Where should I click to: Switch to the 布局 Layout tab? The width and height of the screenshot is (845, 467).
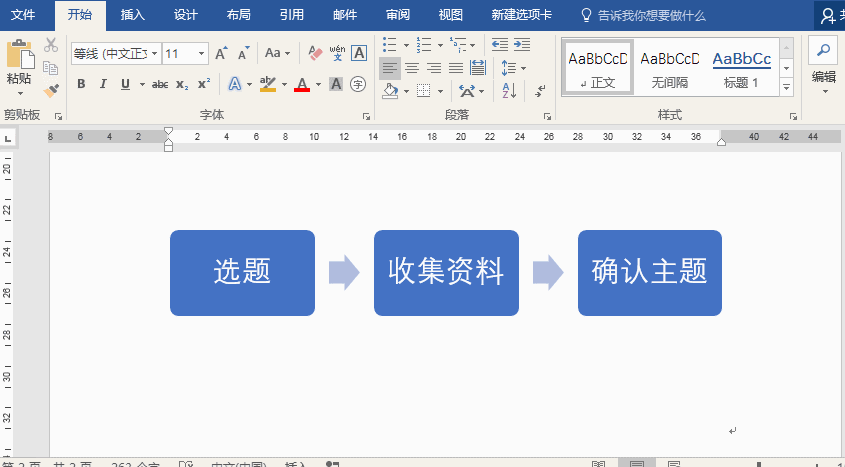[x=238, y=15]
